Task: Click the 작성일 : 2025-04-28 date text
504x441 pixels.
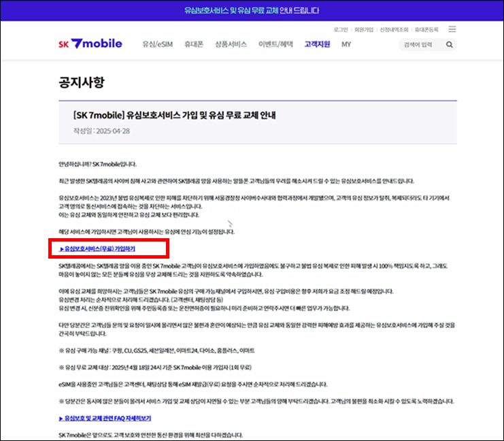Action: point(101,131)
